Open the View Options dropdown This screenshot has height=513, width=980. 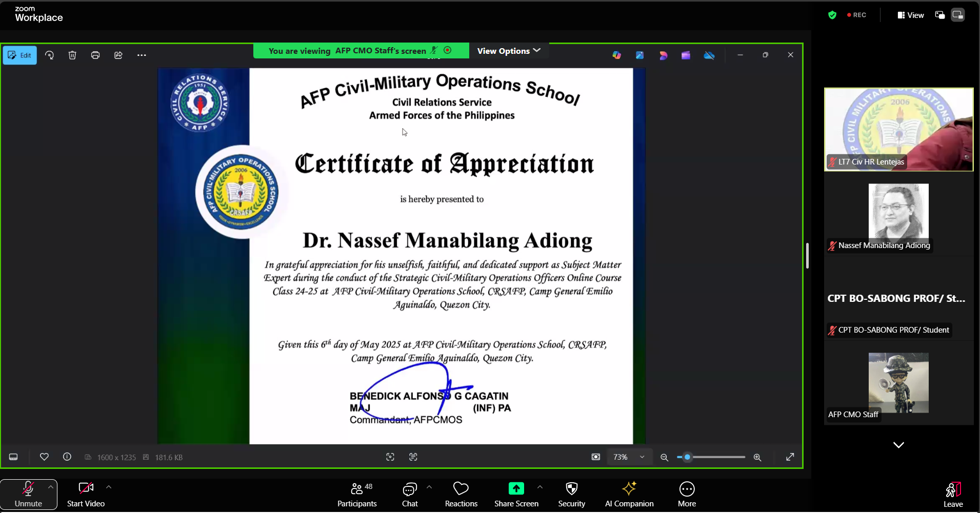508,51
